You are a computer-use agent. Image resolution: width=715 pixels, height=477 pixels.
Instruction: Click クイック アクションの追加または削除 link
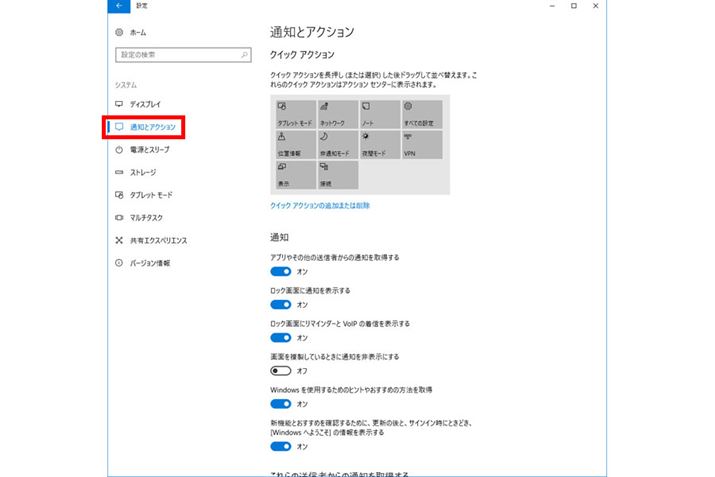(320, 205)
